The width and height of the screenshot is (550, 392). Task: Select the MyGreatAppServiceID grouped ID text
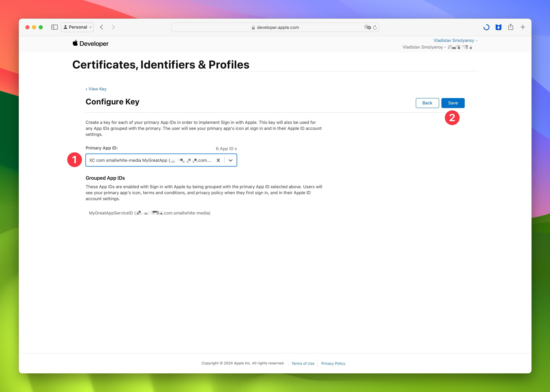[x=149, y=213]
